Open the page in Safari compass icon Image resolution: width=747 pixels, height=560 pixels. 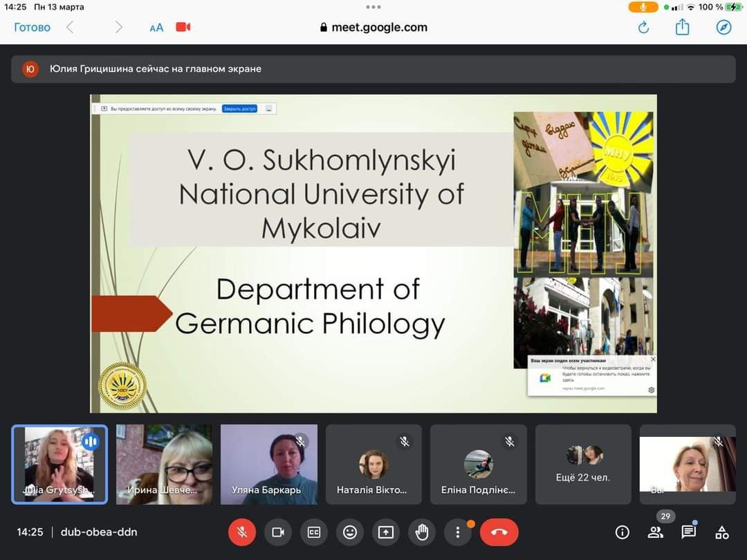(x=723, y=27)
